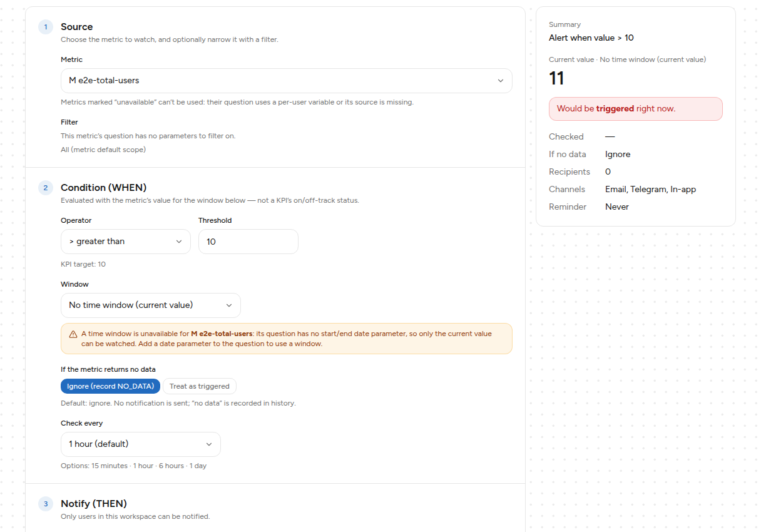Click the 'Would be triggered right now' banner
761x532 pixels.
635,109
